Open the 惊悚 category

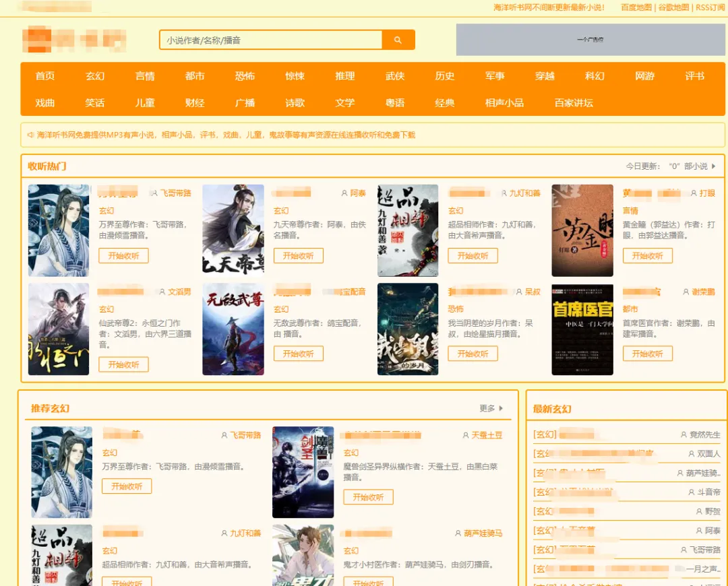click(x=295, y=76)
